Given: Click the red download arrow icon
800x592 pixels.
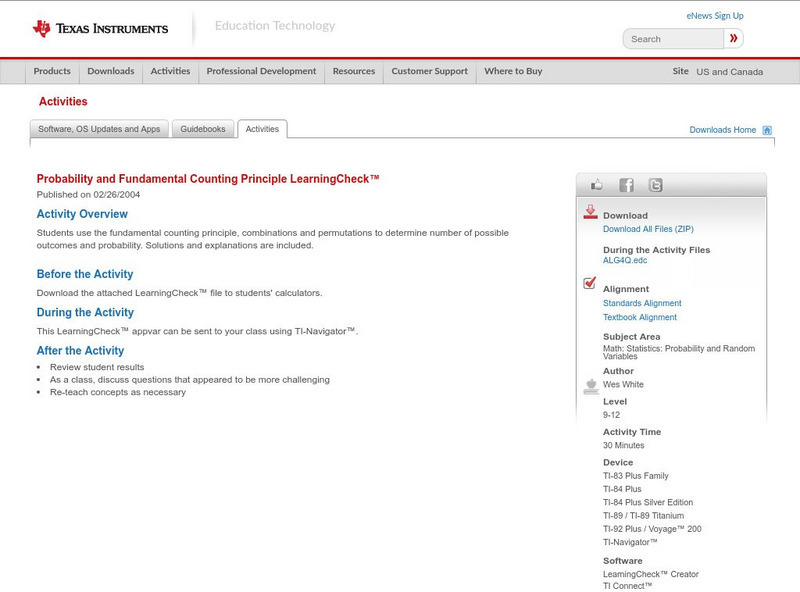Looking at the screenshot, I should tap(590, 212).
